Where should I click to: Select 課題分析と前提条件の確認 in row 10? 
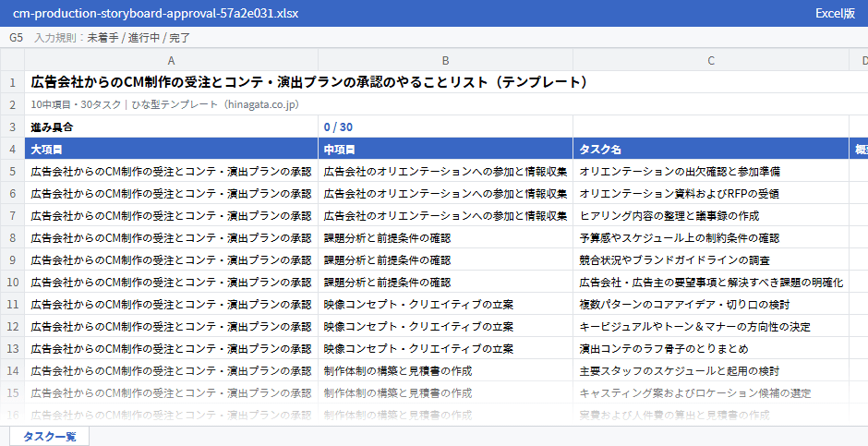(445, 282)
